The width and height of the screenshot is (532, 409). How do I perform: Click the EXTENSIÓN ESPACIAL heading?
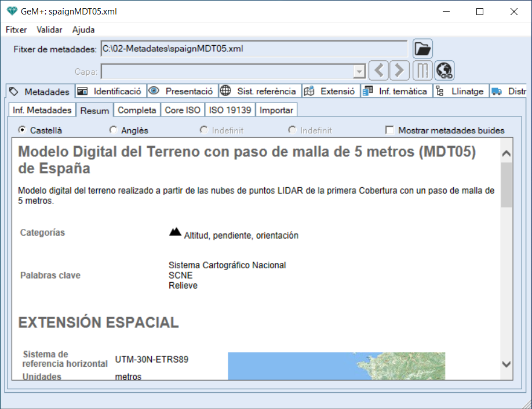point(99,322)
